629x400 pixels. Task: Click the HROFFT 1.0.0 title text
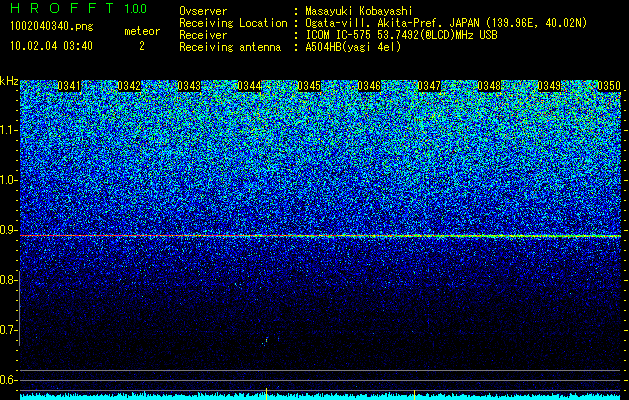(x=79, y=8)
